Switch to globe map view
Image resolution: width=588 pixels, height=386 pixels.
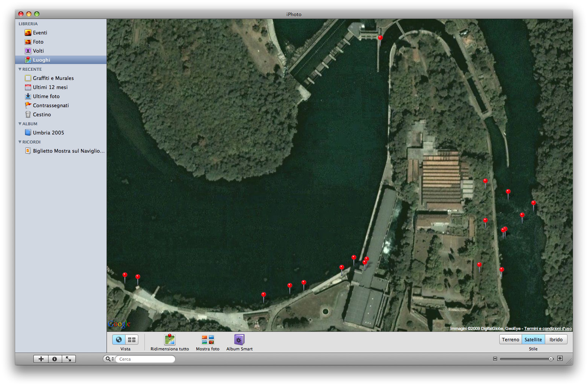click(x=119, y=339)
